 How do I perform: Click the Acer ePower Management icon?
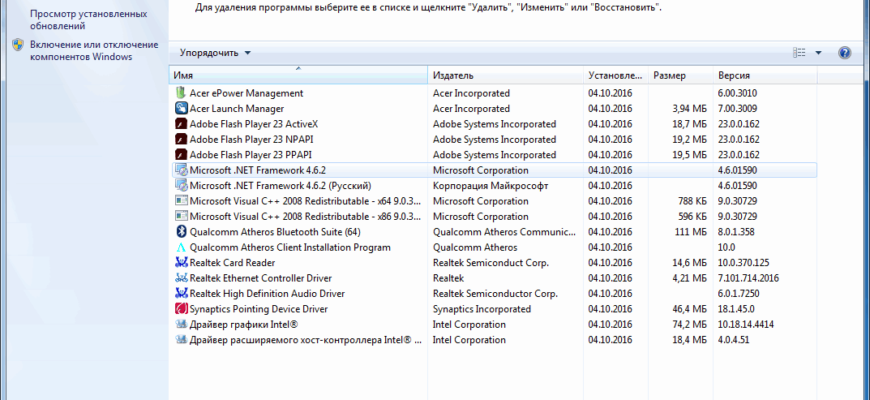coord(180,93)
